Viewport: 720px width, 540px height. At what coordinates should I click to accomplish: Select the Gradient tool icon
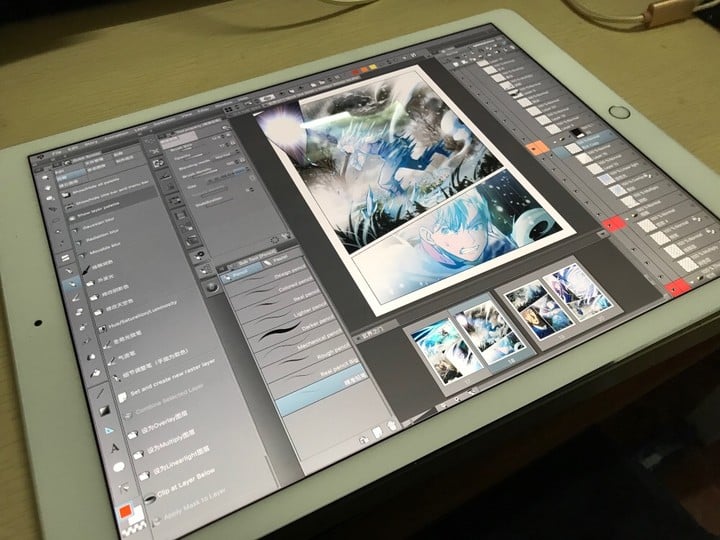[104, 410]
